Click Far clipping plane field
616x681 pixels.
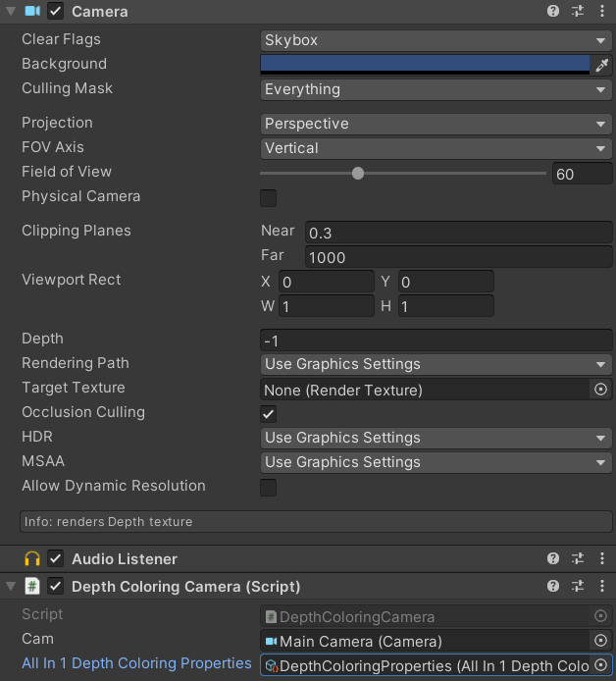coord(459,257)
